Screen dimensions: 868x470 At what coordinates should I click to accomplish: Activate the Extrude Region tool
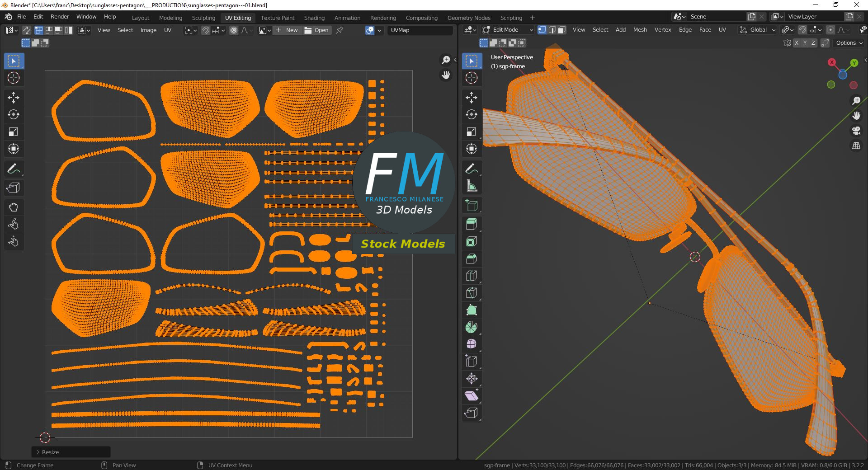472,224
